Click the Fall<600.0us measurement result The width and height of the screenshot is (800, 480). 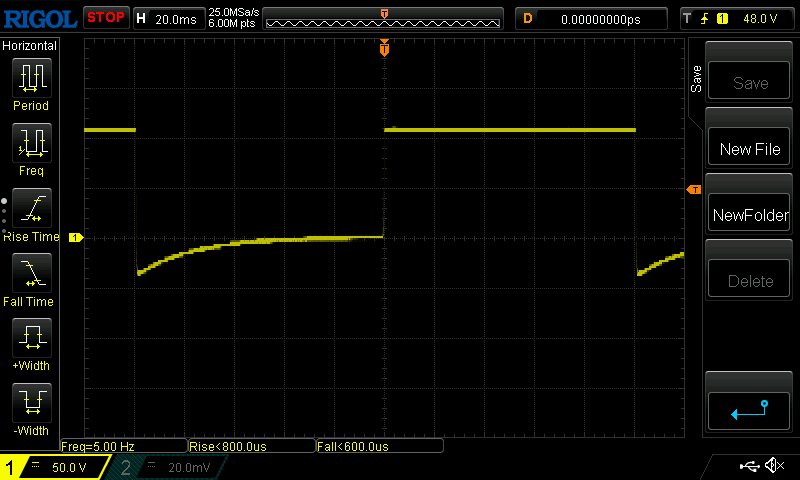pyautogui.click(x=380, y=446)
